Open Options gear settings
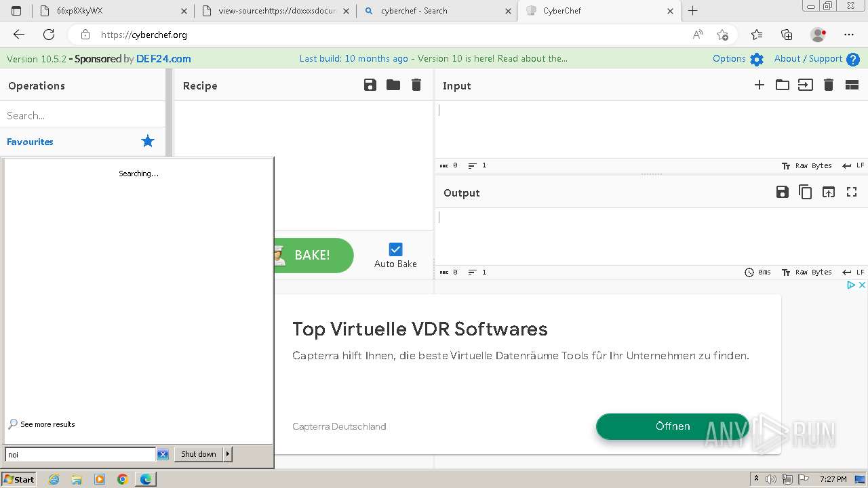This screenshot has width=868, height=488. point(757,59)
